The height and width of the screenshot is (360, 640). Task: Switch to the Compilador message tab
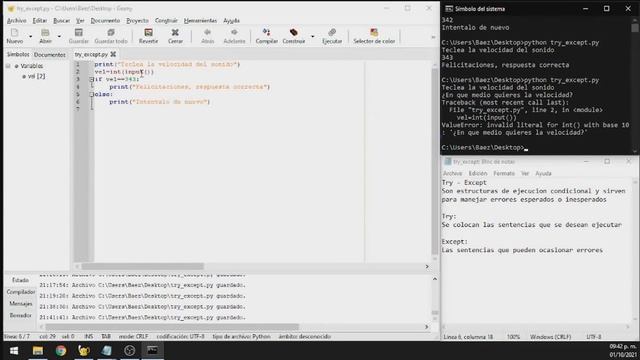20,292
